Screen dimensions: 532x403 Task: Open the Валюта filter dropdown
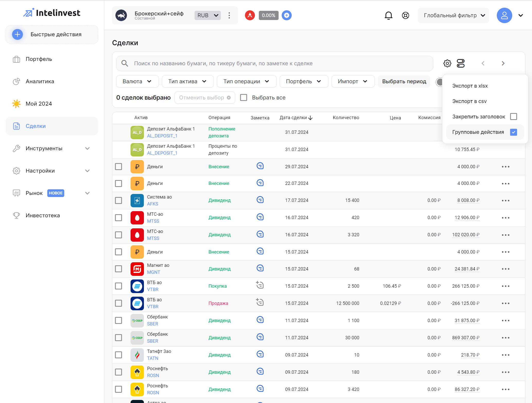pyautogui.click(x=137, y=81)
